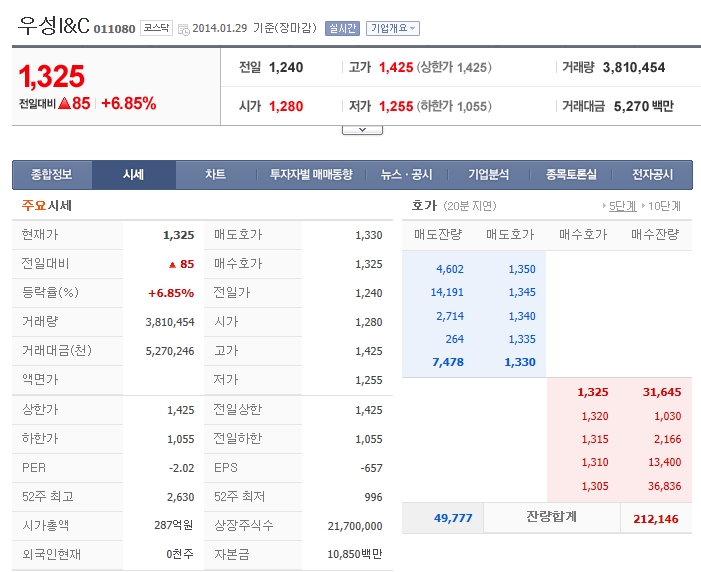Click the 전일대비 ▲ 85 value in table
The height and width of the screenshot is (572, 701).
pyautogui.click(x=181, y=264)
